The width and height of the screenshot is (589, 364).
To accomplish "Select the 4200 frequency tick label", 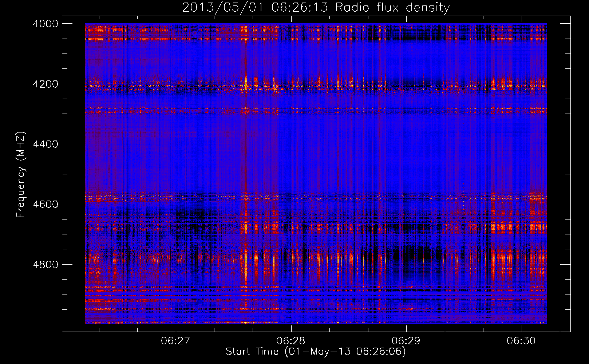I will tap(45, 84).
